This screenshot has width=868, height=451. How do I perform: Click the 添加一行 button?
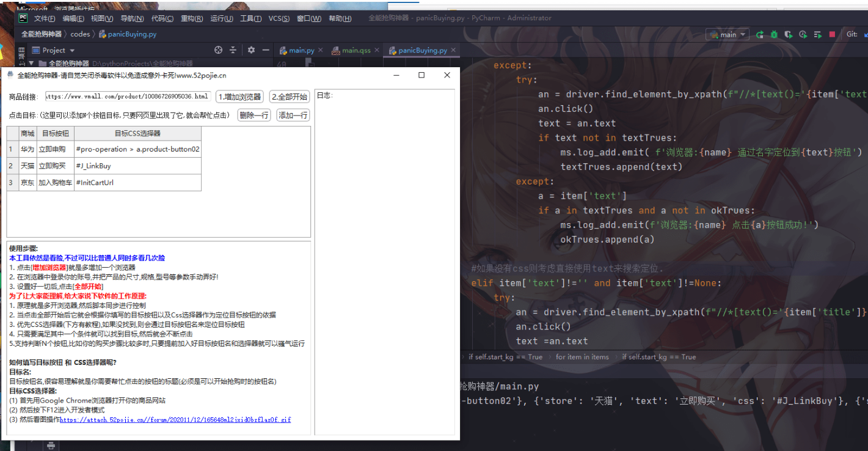293,115
